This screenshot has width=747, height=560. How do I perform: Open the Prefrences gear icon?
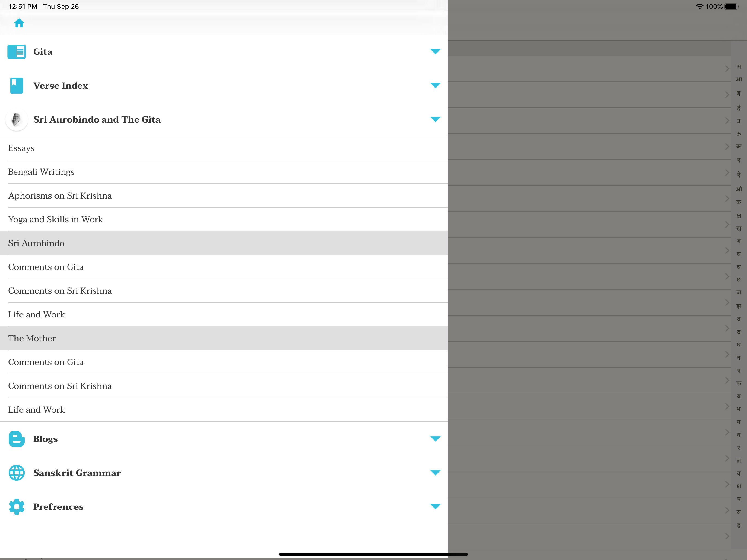tap(17, 507)
